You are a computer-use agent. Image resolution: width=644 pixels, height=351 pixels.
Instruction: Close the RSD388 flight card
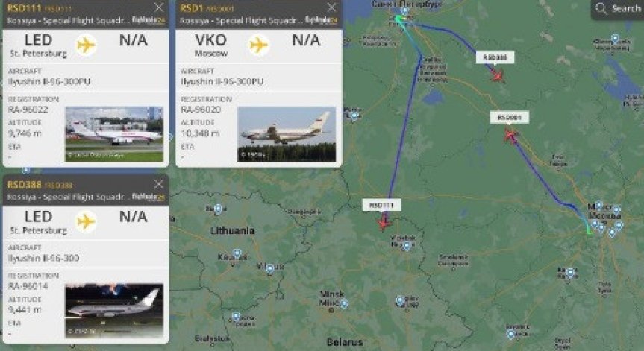[x=159, y=184]
